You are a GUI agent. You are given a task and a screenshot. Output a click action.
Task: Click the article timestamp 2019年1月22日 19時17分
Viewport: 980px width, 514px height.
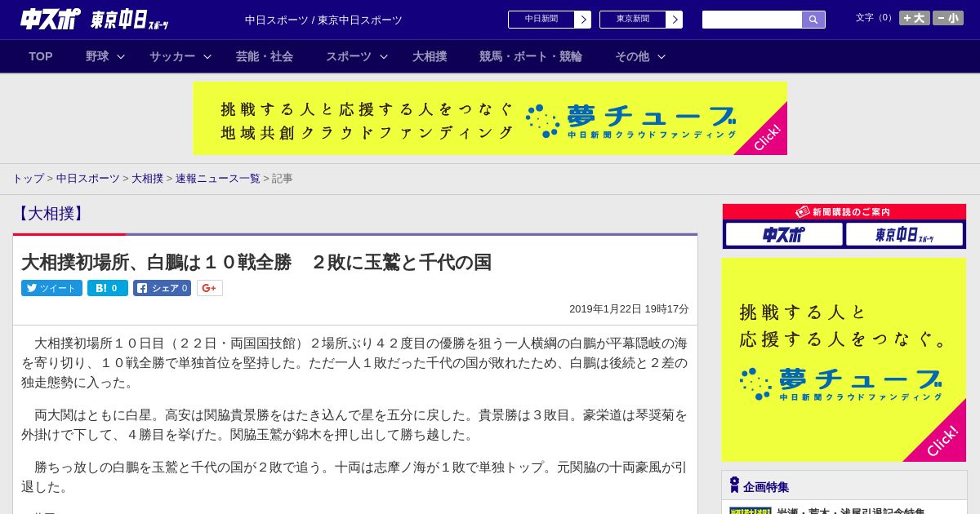coord(629,309)
